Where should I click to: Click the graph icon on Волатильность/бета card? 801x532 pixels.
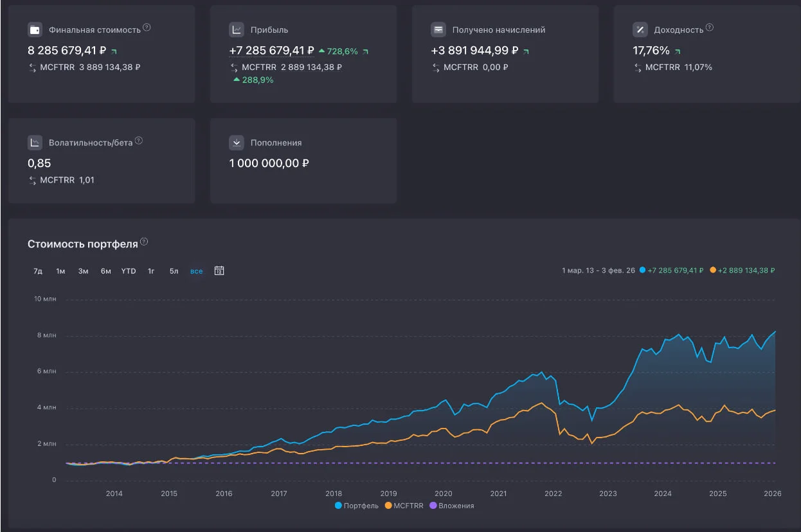35,143
